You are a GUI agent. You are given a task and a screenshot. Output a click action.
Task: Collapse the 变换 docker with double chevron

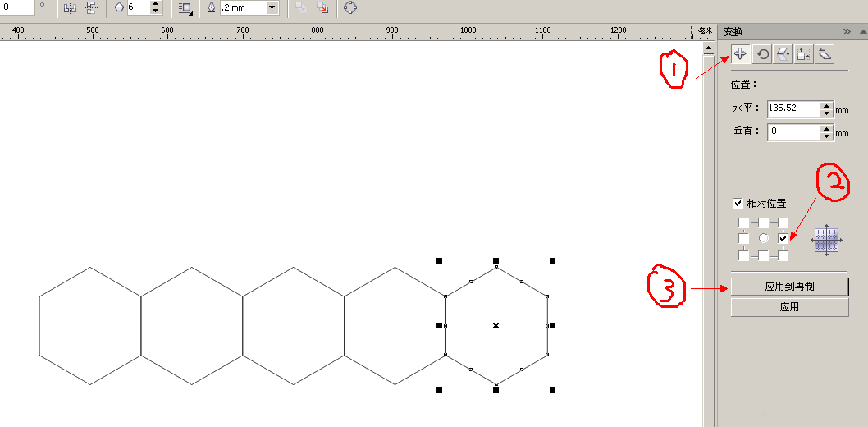[847, 31]
